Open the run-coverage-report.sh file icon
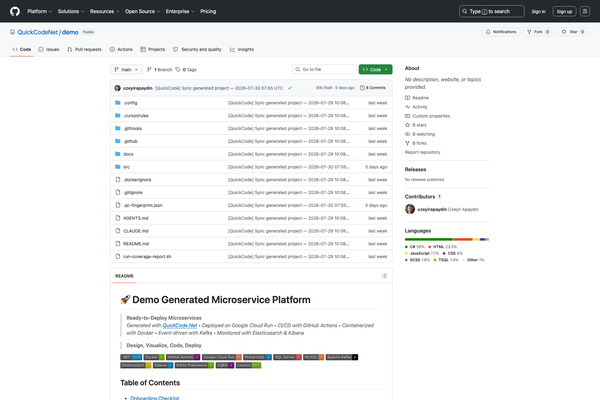The width and height of the screenshot is (600, 400). pyautogui.click(x=118, y=256)
